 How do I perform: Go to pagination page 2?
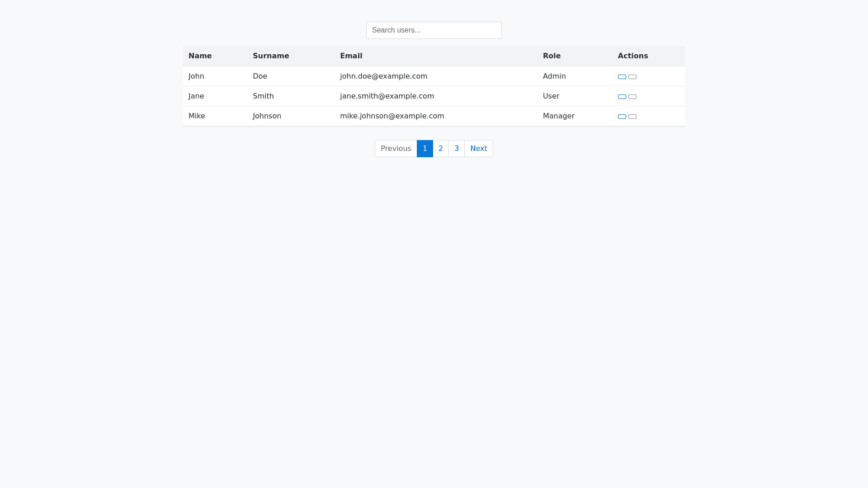(x=441, y=149)
